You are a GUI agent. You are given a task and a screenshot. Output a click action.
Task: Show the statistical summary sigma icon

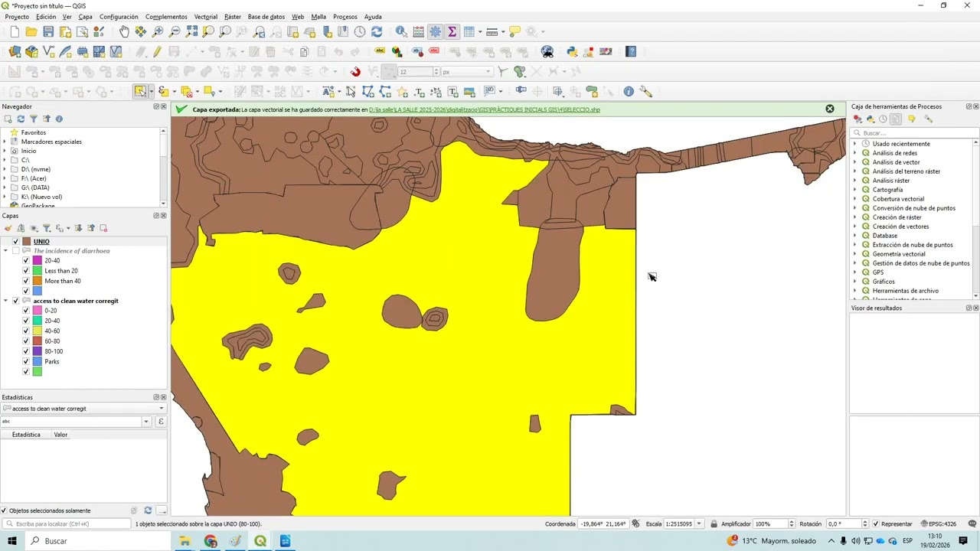[x=452, y=31]
